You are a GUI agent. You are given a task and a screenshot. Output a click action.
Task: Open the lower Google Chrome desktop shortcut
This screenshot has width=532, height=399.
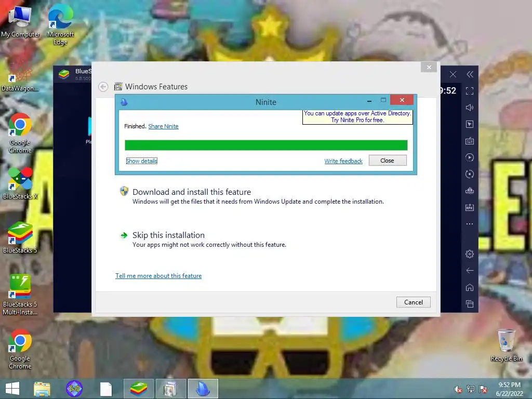[20, 349]
